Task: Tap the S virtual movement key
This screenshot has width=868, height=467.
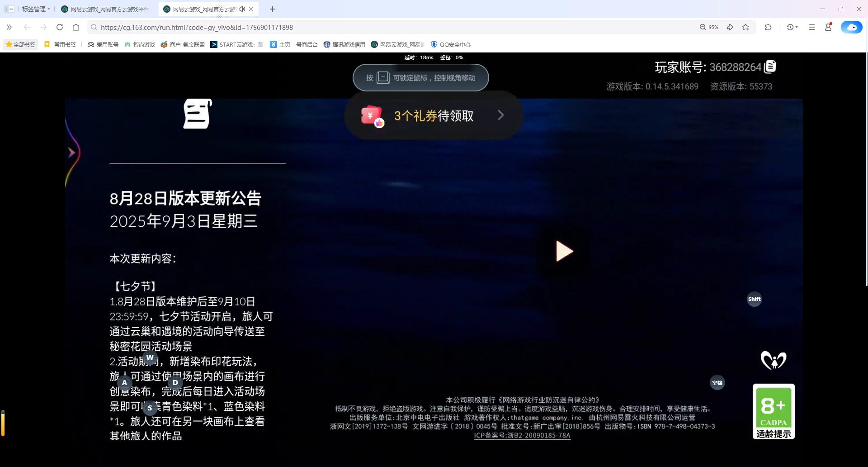Action: pyautogui.click(x=150, y=408)
